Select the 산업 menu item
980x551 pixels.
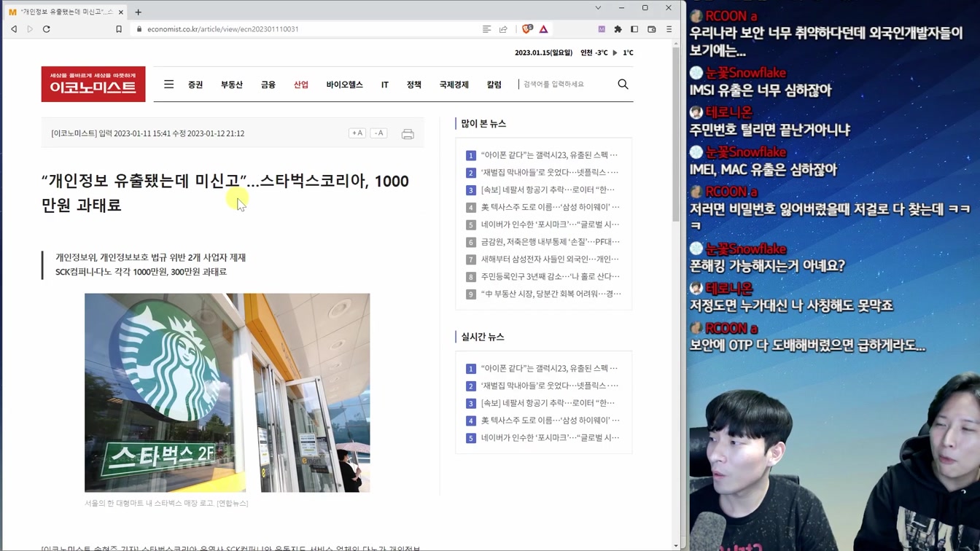tap(301, 85)
